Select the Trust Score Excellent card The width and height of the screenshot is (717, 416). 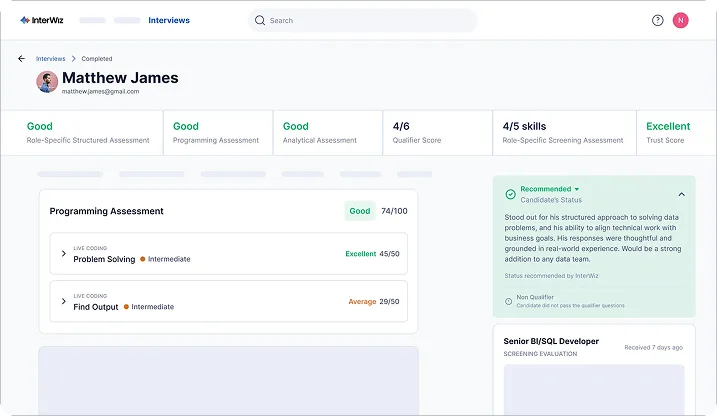tap(676, 133)
